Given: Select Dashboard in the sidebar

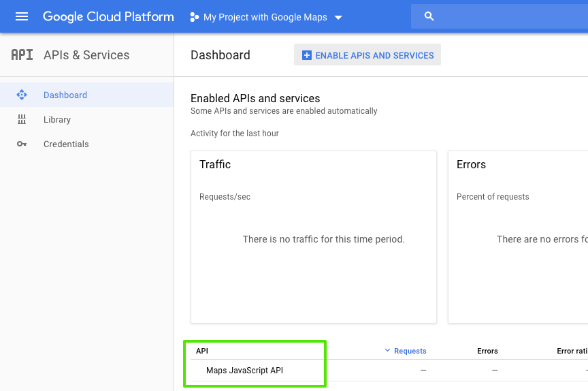Looking at the screenshot, I should point(86,95).
